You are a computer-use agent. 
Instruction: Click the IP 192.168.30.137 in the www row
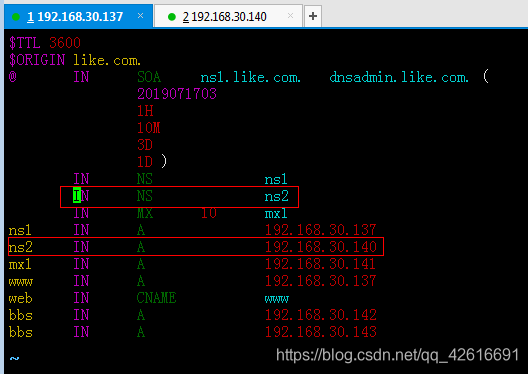[320, 281]
